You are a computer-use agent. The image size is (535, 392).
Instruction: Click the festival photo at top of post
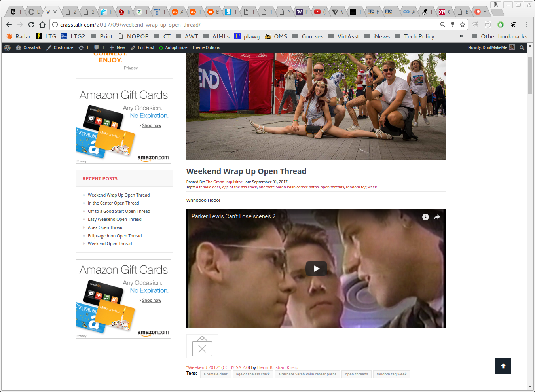[316, 106]
